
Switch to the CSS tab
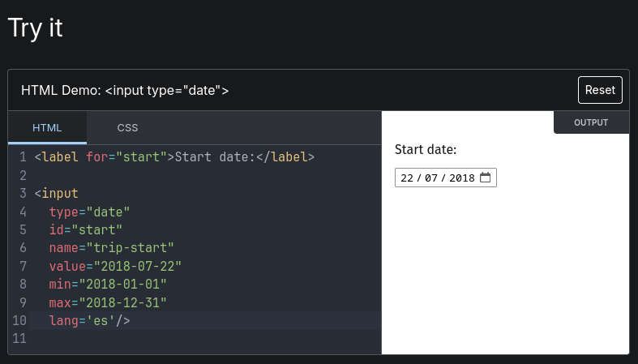pos(127,128)
